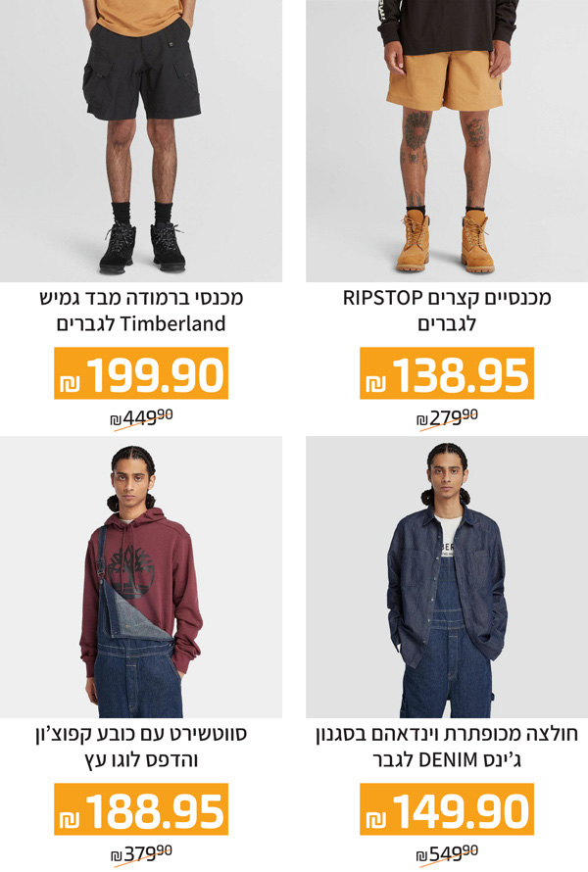Click the shekel symbol on 149.90 badge
Viewport: 588px width, 872px height.
coord(376,819)
